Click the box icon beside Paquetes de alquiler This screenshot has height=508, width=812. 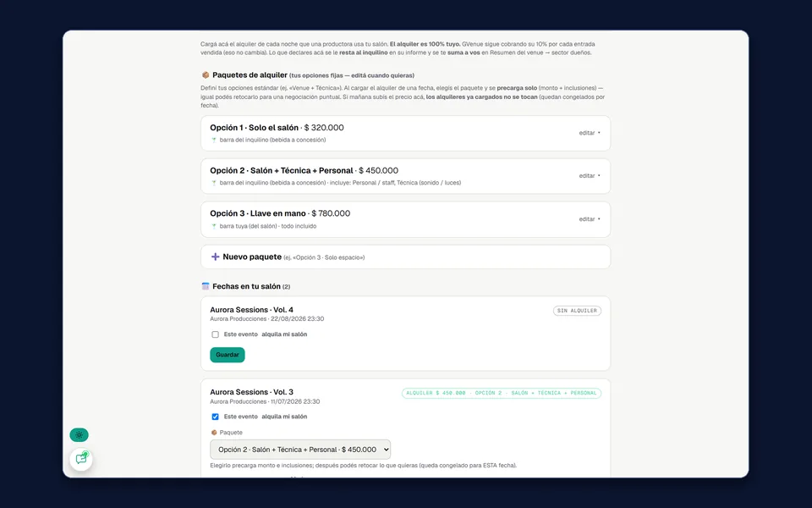206,75
